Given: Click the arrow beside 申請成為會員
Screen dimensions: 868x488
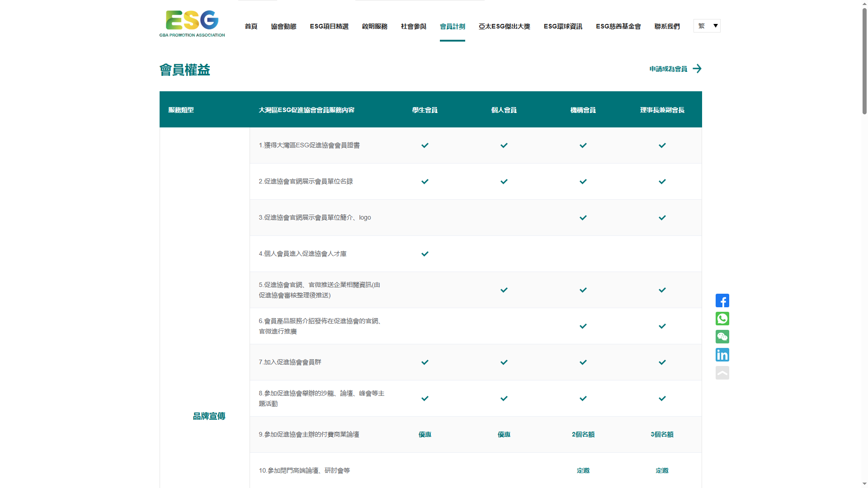Looking at the screenshot, I should (x=697, y=69).
